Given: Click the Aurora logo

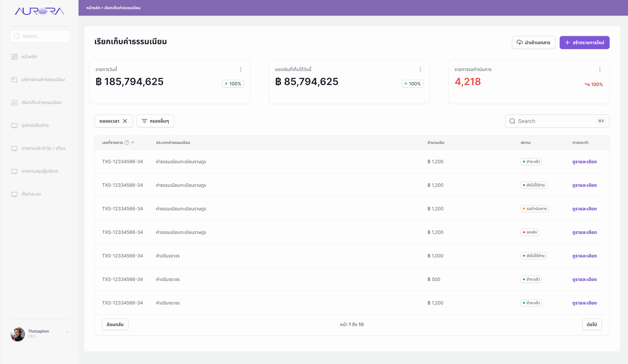Looking at the screenshot, I should tap(39, 11).
